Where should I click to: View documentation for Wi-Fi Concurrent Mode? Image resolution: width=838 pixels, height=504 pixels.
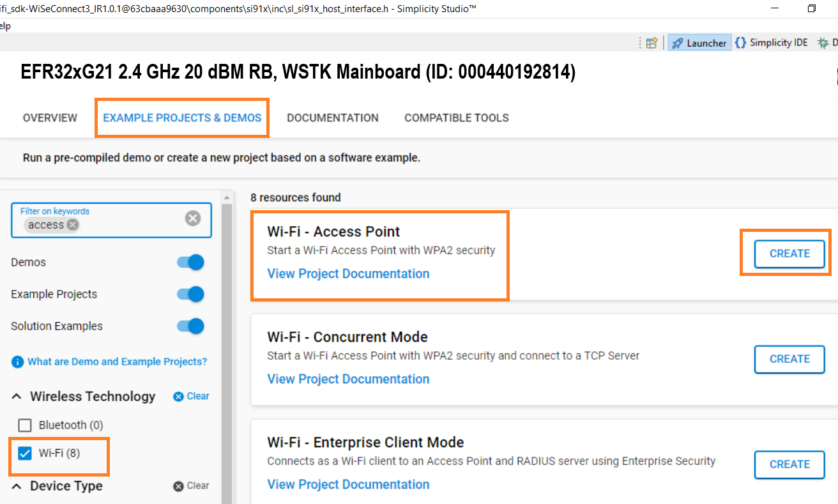348,379
